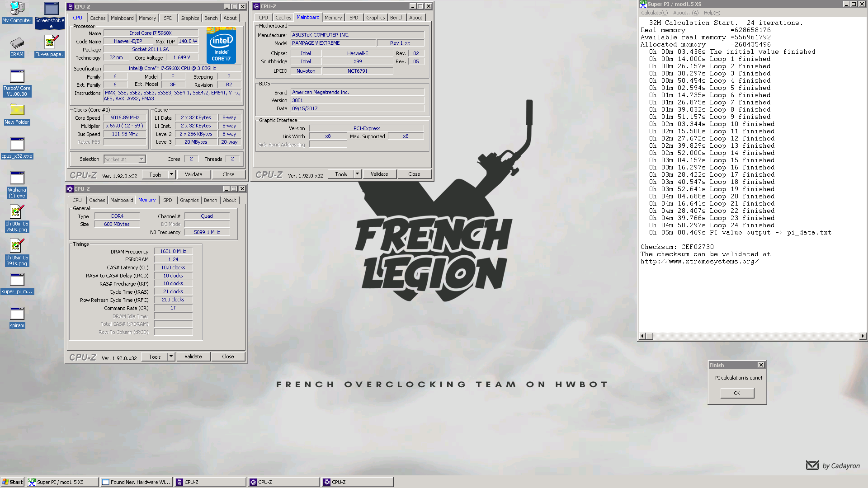The image size is (868, 488).
Task: Click title icon of CPU-Z Memory window
Action: [70, 189]
